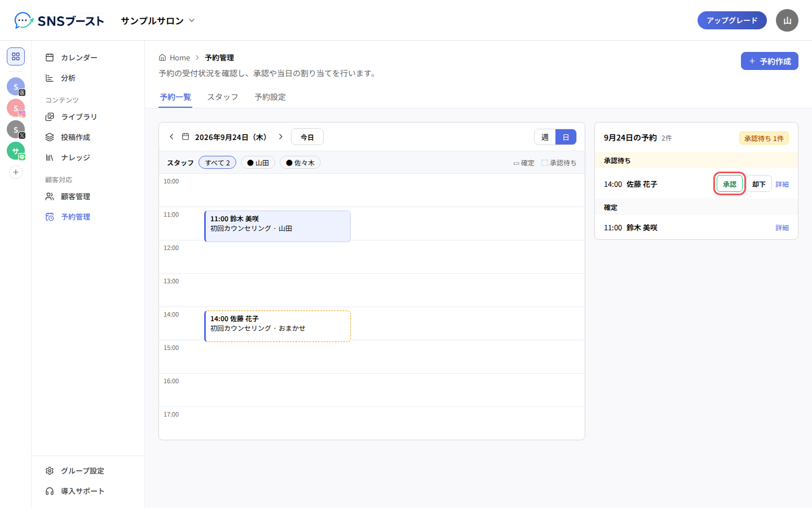The image size is (812, 508).
Task: Open 顧客管理 in the sidebar
Action: (x=88, y=196)
